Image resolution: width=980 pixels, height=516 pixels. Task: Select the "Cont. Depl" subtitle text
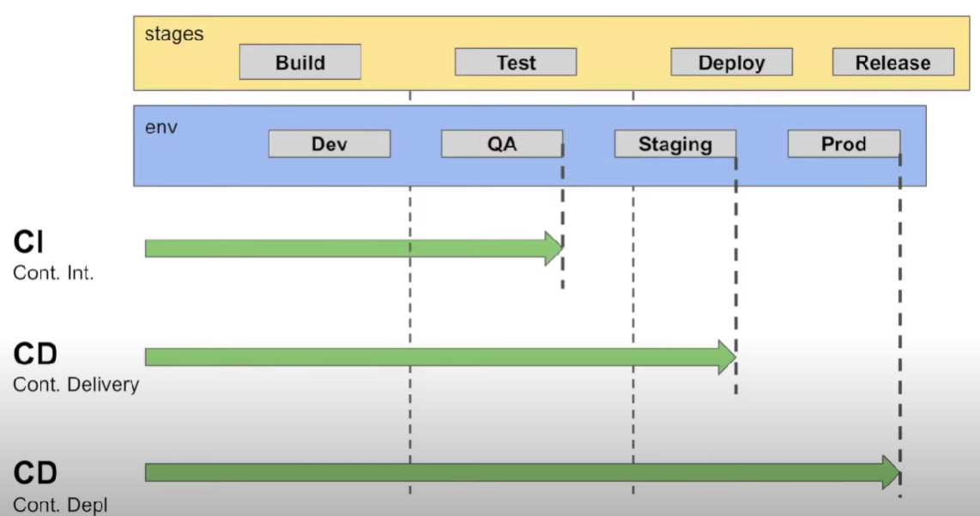pyautogui.click(x=60, y=506)
